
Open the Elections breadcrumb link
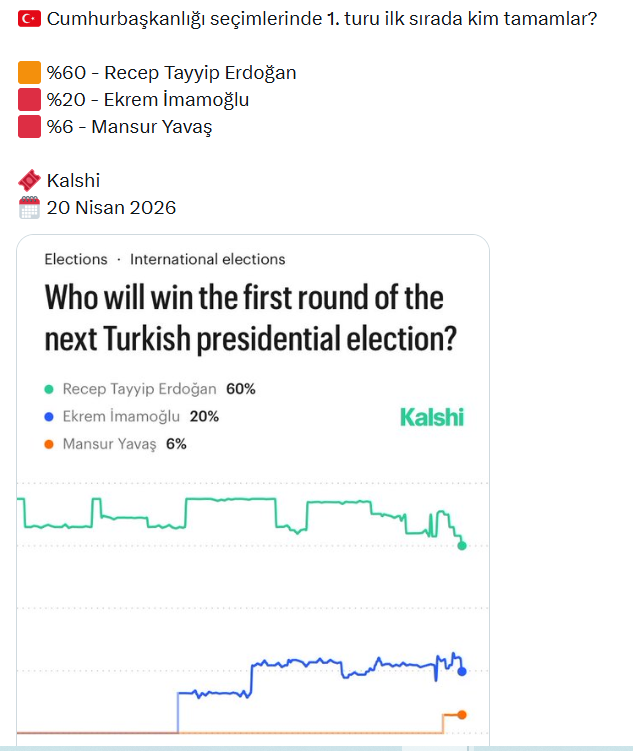pyautogui.click(x=76, y=259)
